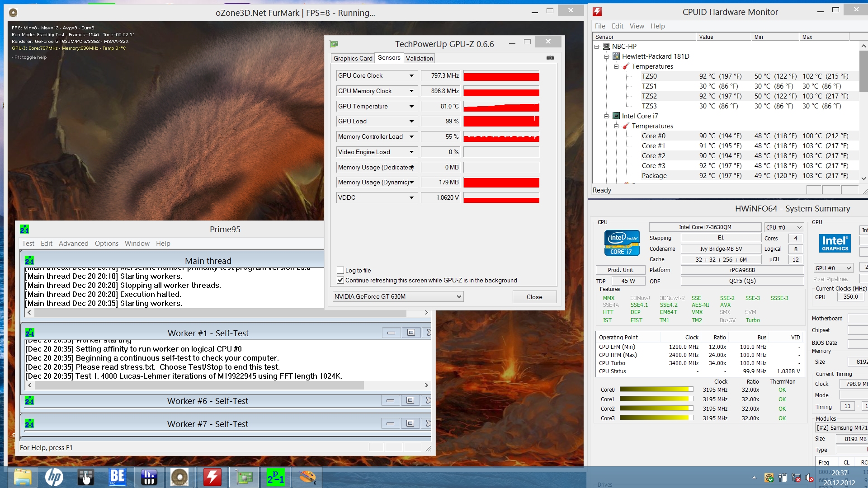
Task: Click the FurMark window title icon
Action: click(x=13, y=13)
